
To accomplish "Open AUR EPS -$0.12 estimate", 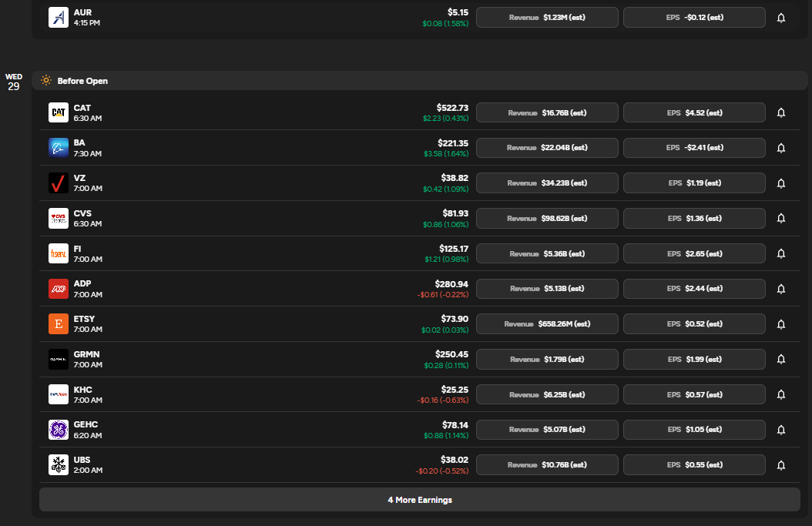I will coord(694,18).
